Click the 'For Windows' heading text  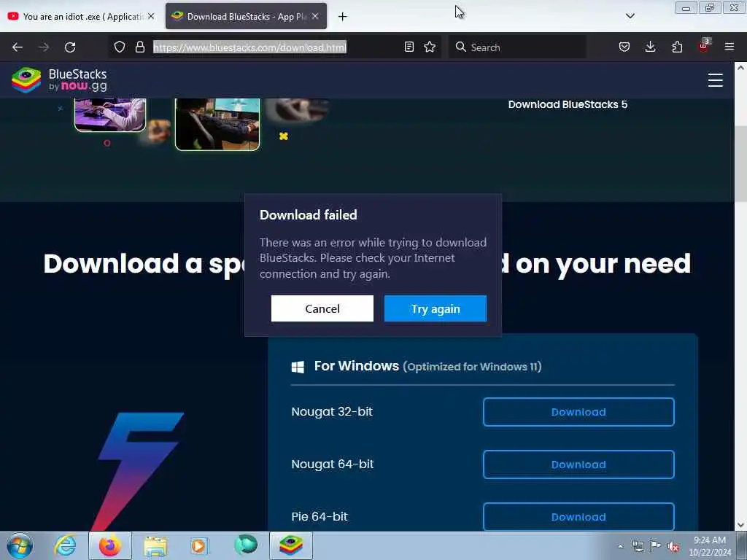pyautogui.click(x=356, y=366)
